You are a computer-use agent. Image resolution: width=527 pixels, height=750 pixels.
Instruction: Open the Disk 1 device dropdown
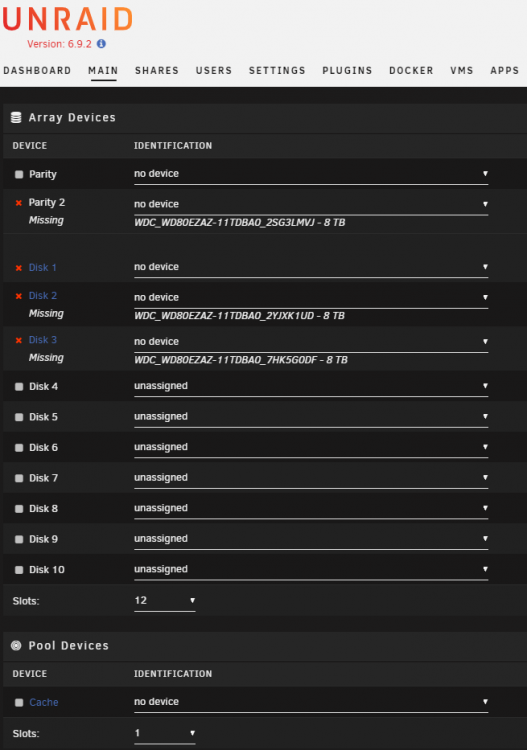(x=311, y=267)
